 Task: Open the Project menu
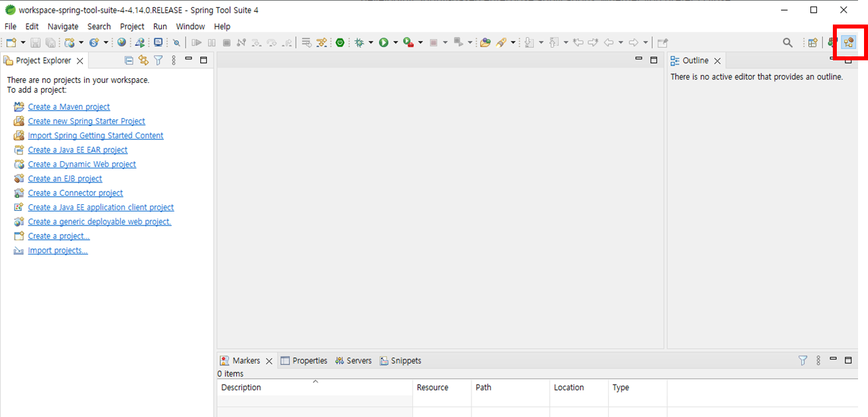point(132,27)
